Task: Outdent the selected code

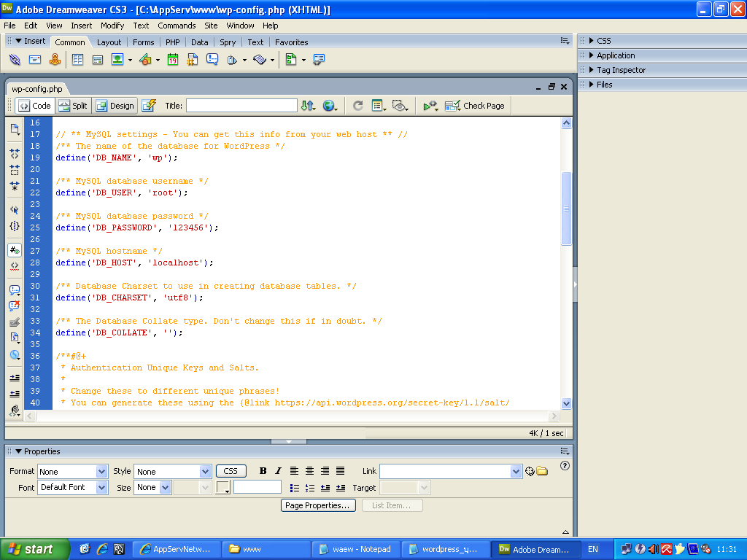Action: 15,394
